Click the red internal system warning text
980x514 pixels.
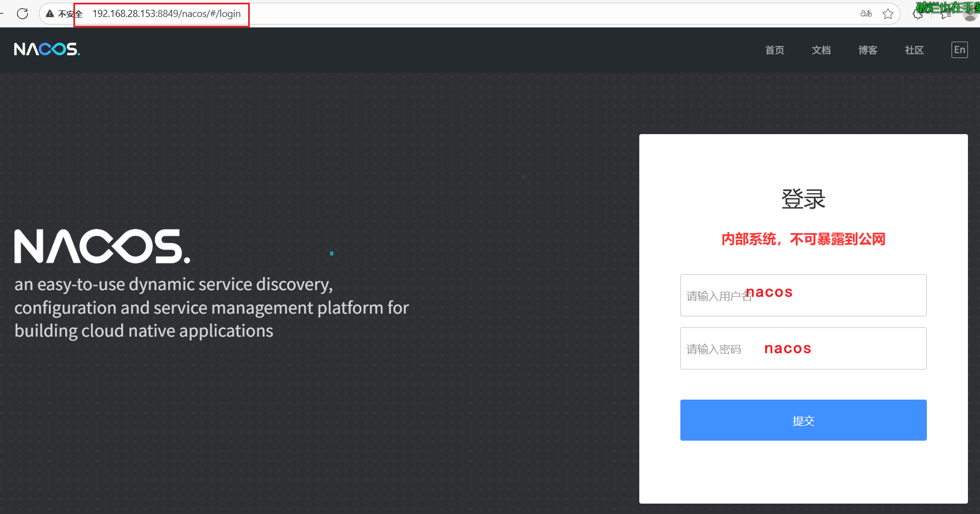pos(803,239)
